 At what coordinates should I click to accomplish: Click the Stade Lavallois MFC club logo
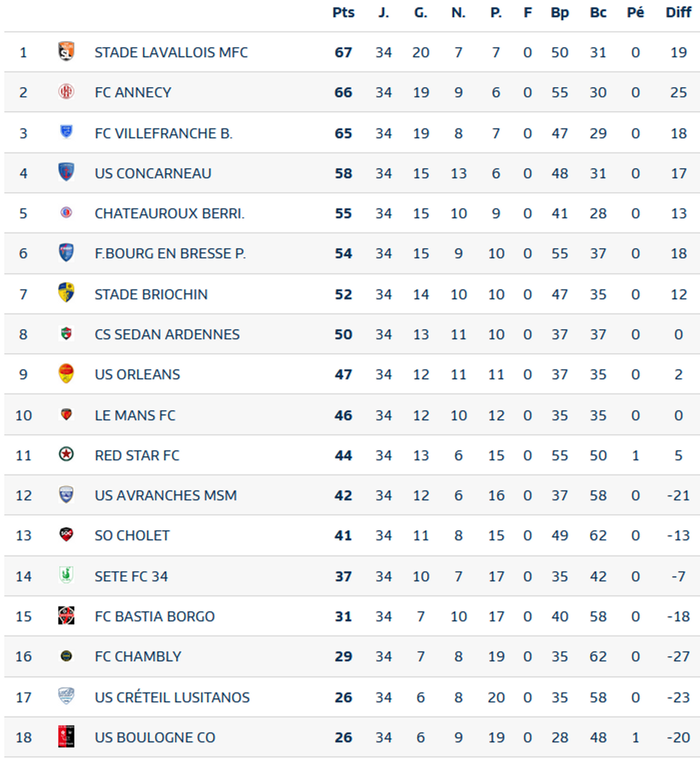[x=66, y=52]
